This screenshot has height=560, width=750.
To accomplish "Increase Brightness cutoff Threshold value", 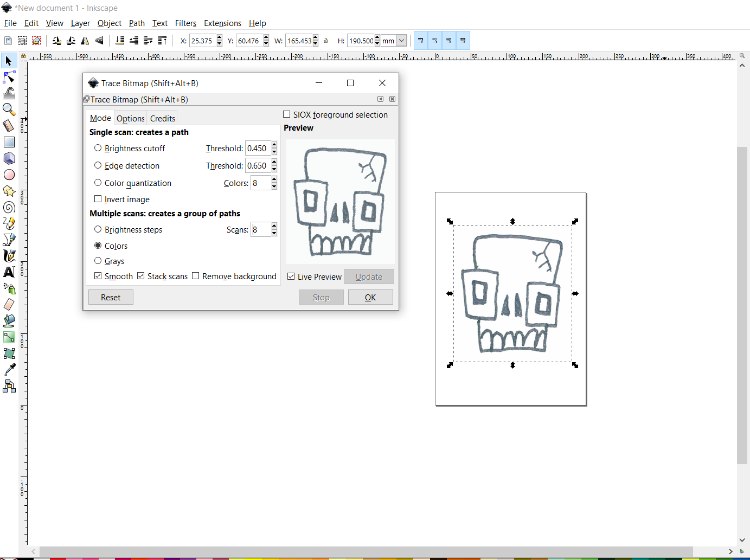I will tap(274, 145).
